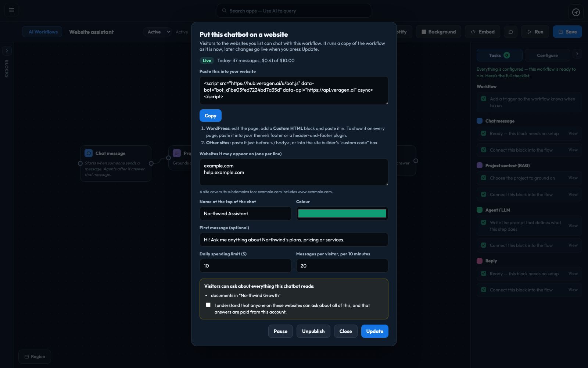
Task: Click the pink Reply section icon
Action: [x=480, y=261]
